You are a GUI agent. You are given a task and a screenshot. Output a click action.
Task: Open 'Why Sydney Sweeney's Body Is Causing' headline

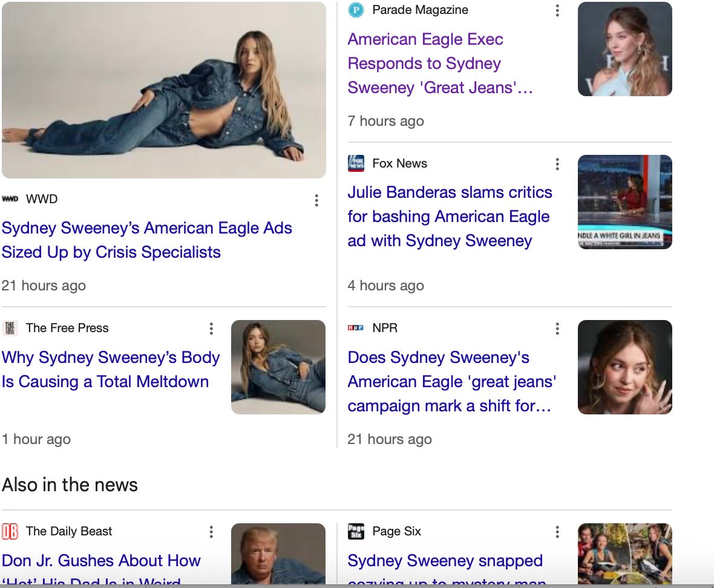point(111,370)
